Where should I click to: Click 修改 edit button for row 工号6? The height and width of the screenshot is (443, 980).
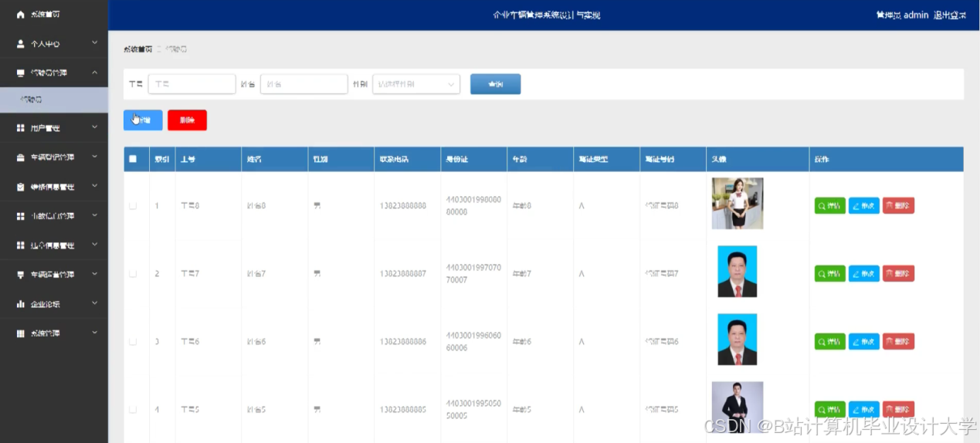pyautogui.click(x=863, y=342)
